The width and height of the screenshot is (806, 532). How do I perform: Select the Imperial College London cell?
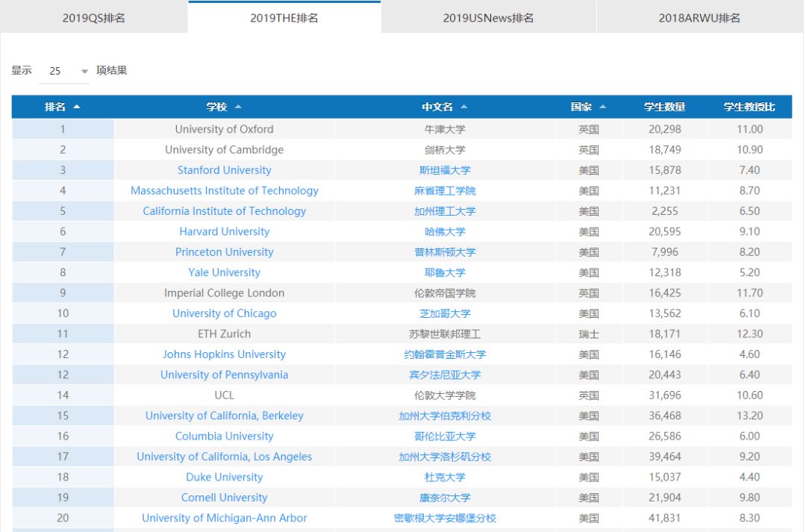(x=224, y=293)
